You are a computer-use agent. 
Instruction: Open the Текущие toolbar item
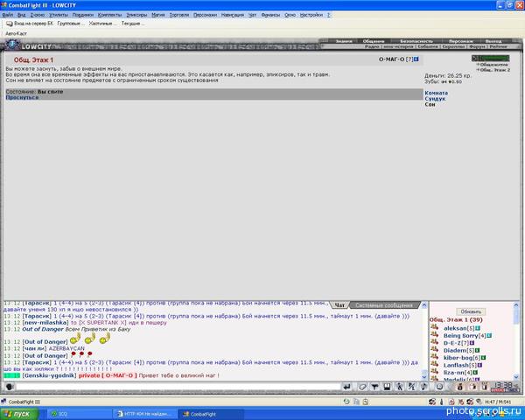[133, 24]
